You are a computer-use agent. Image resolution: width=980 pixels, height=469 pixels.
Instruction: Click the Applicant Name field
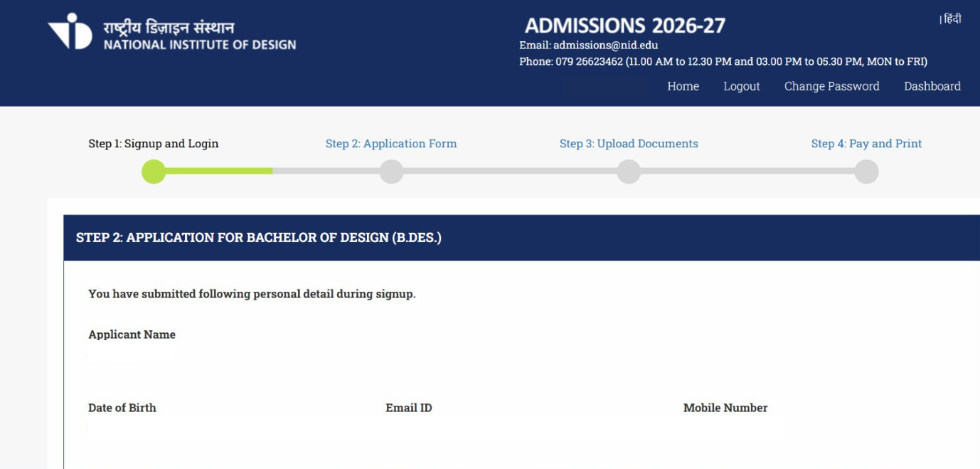[x=132, y=354]
